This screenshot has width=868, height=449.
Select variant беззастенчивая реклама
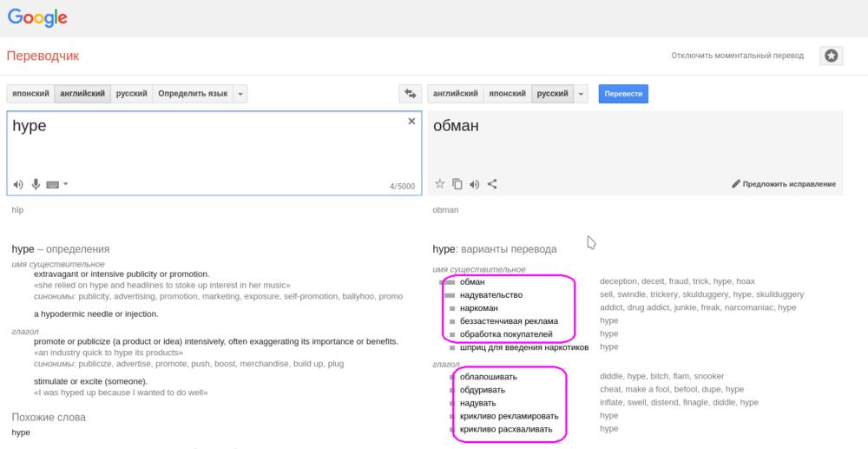[x=509, y=321]
